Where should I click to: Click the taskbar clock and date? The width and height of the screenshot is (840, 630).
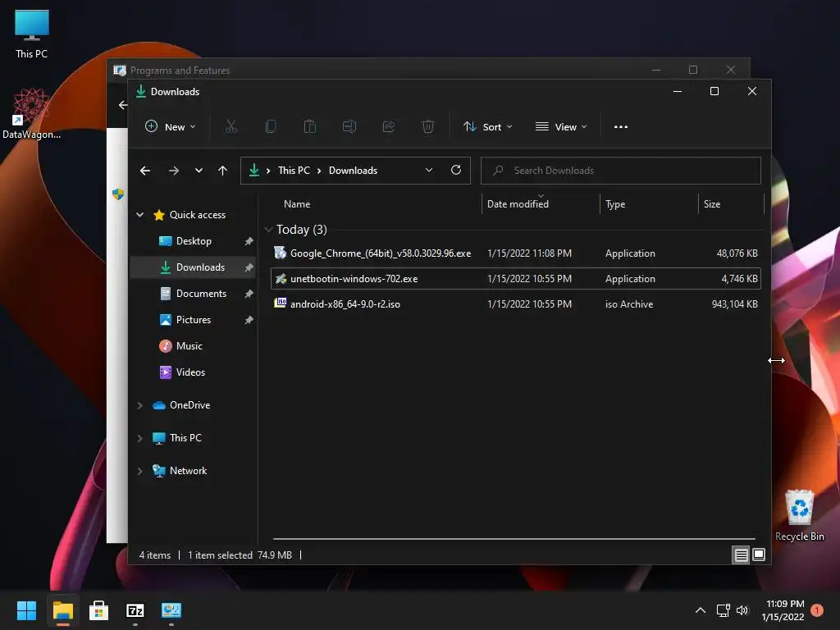pyautogui.click(x=783, y=610)
